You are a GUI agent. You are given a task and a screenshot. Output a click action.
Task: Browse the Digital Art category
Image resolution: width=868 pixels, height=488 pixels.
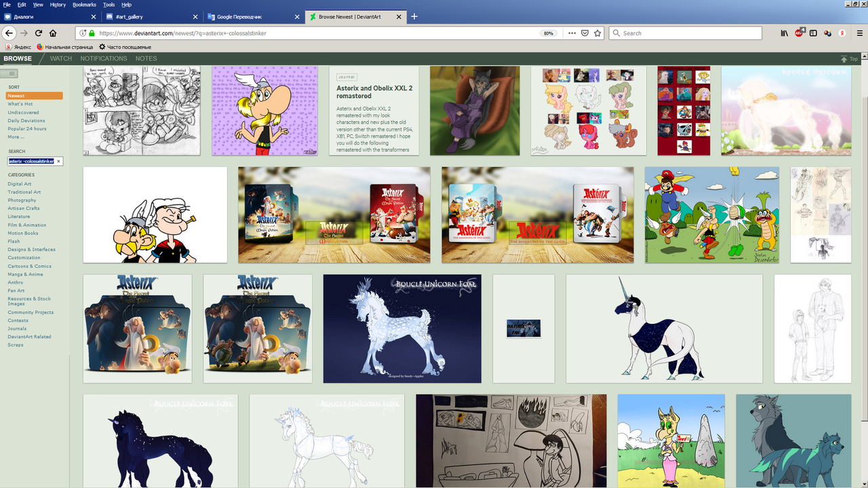[x=20, y=184]
